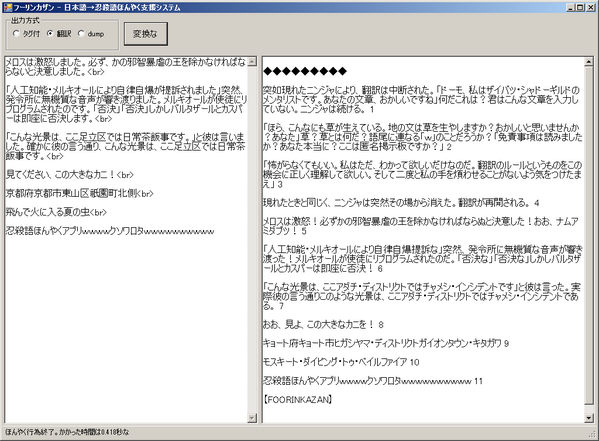Click the 【FOORINKAZAN】 text in output
Screen dimensions: 599x441
298,400
